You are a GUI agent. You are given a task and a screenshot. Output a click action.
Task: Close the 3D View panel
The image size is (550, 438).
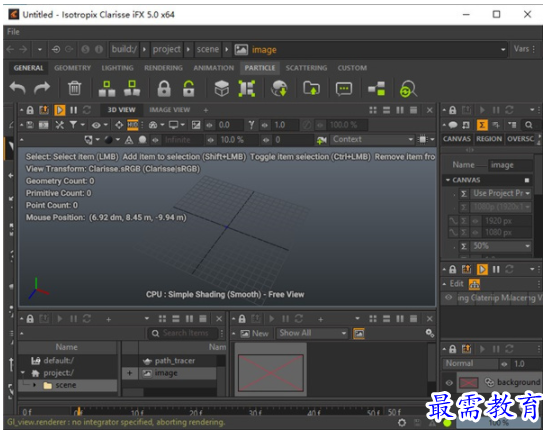[429, 110]
